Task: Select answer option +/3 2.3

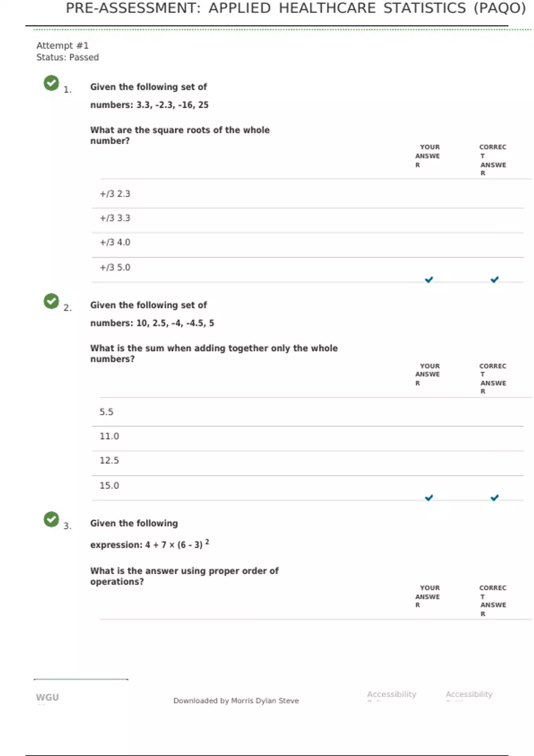Action: click(115, 194)
